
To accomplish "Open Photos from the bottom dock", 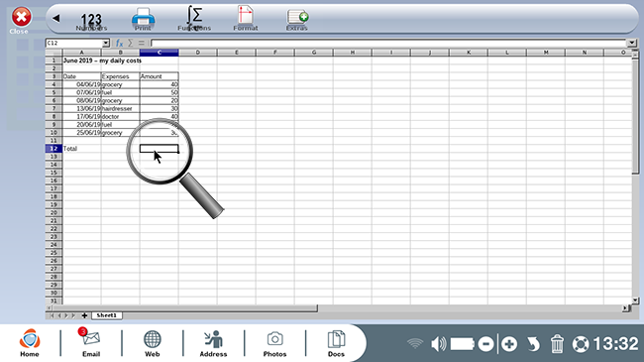I will [x=274, y=343].
